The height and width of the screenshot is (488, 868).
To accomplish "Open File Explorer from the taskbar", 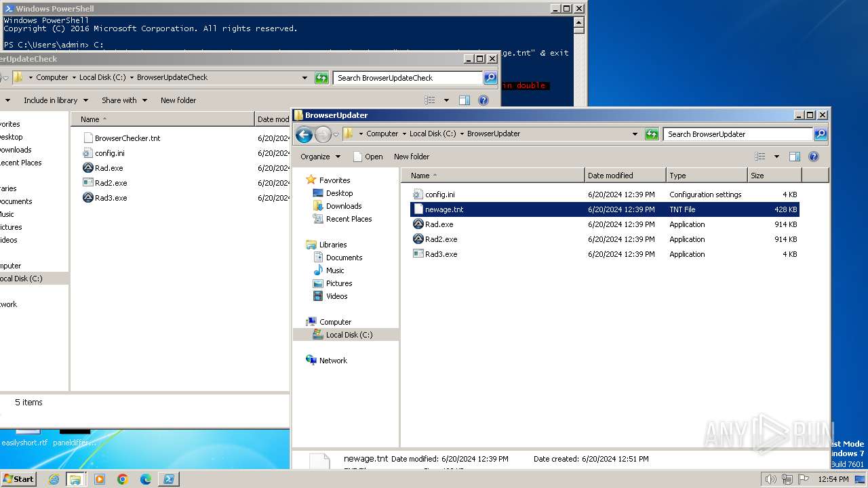I will 75,479.
